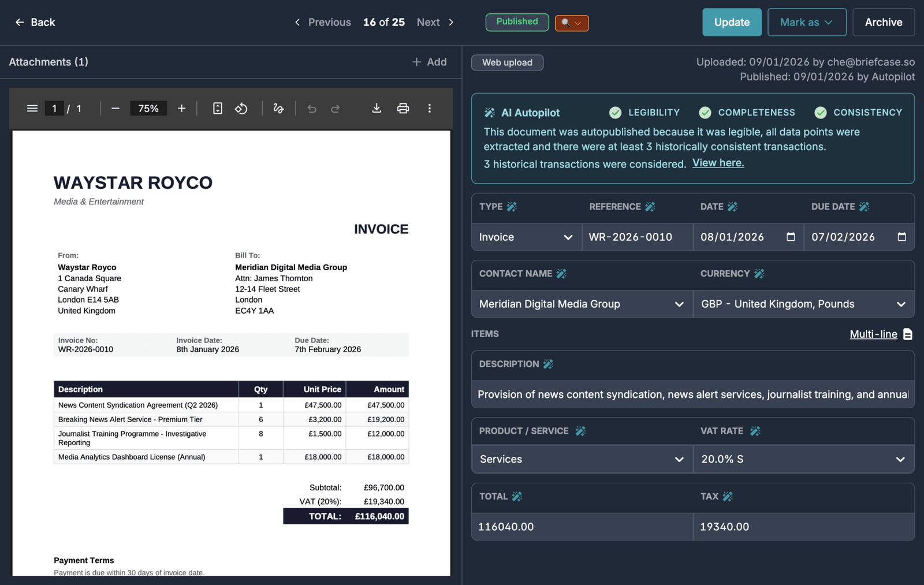Open the PDF sidebar menu icon
924x585 pixels.
tap(32, 108)
